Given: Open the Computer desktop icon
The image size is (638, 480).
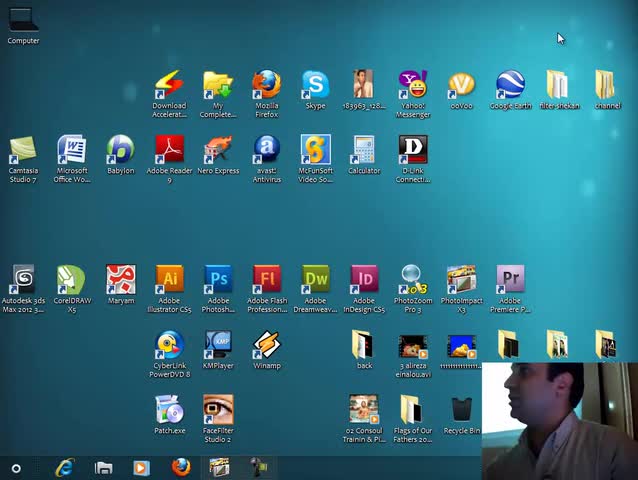Looking at the screenshot, I should point(23,26).
